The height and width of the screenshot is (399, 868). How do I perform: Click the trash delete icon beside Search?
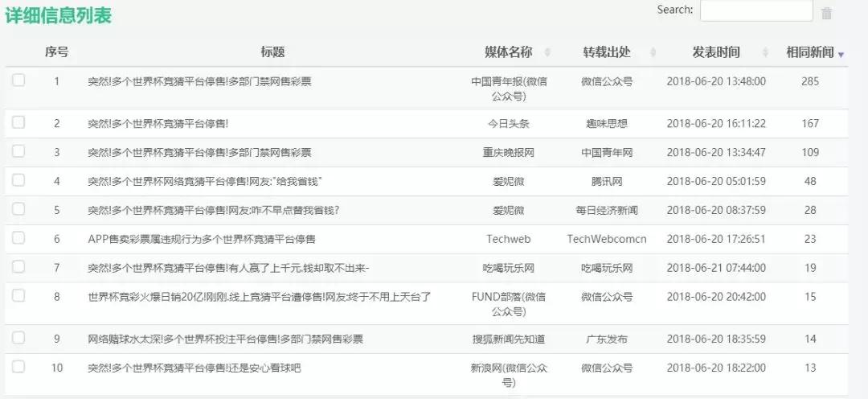(x=826, y=14)
